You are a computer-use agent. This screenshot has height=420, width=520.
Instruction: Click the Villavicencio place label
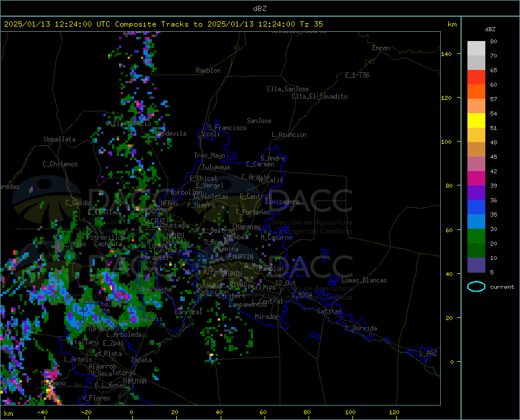click(129, 124)
